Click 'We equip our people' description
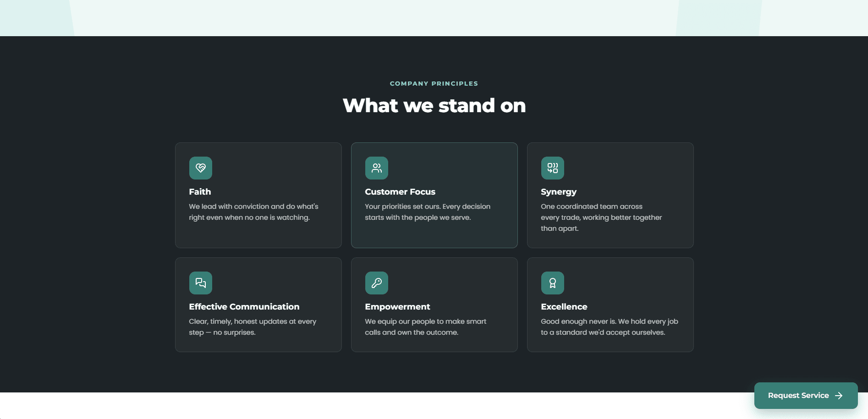Image resolution: width=868 pixels, height=419 pixels. [426, 327]
